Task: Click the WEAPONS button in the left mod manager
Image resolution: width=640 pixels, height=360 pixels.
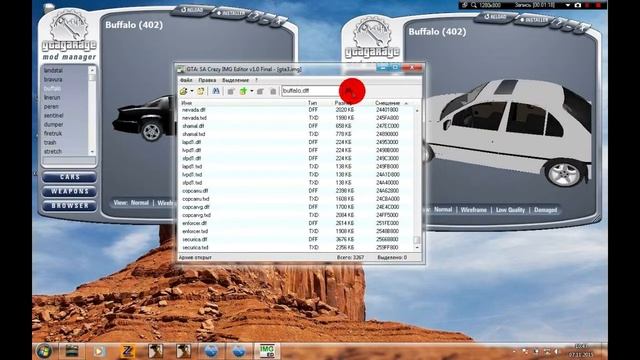Action: (x=69, y=191)
